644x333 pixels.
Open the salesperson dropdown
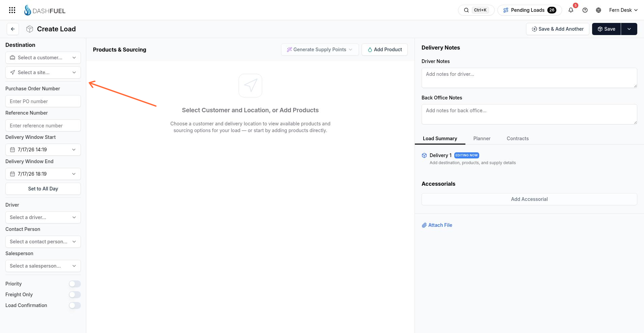click(43, 266)
